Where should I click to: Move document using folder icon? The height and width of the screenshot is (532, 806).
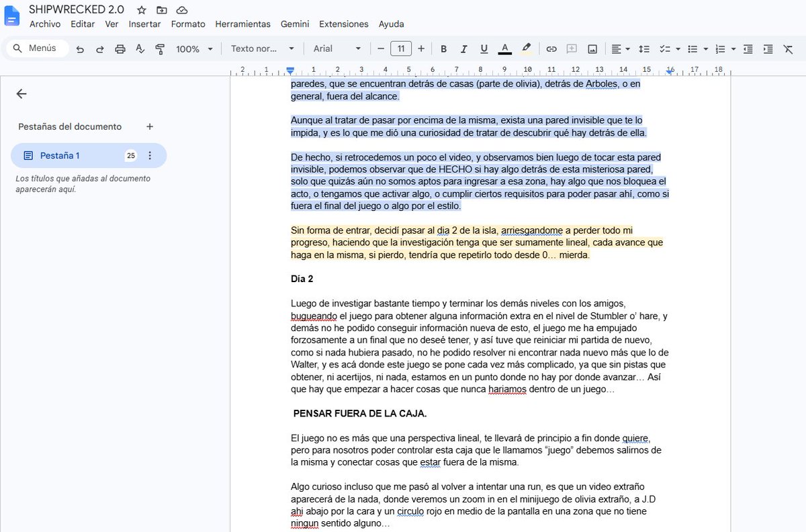tap(161, 10)
